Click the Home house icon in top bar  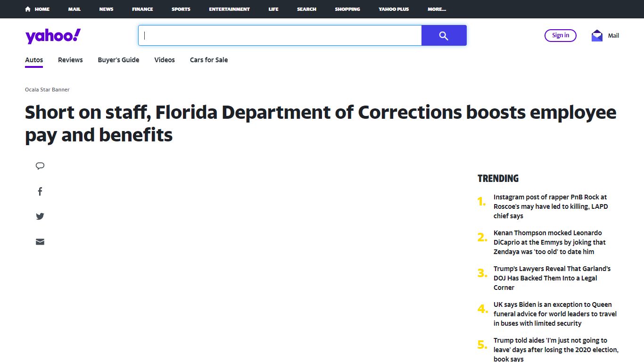[x=28, y=9]
